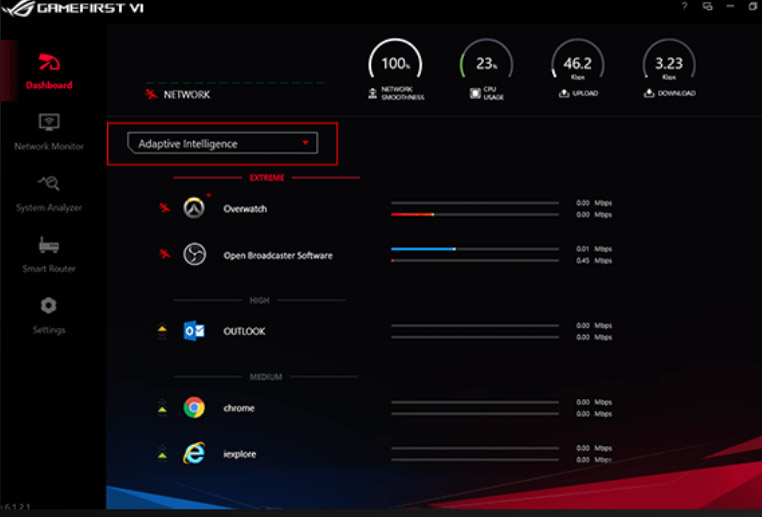This screenshot has height=517, width=762.
Task: Click the CPU Usage chip icon
Action: pos(475,93)
